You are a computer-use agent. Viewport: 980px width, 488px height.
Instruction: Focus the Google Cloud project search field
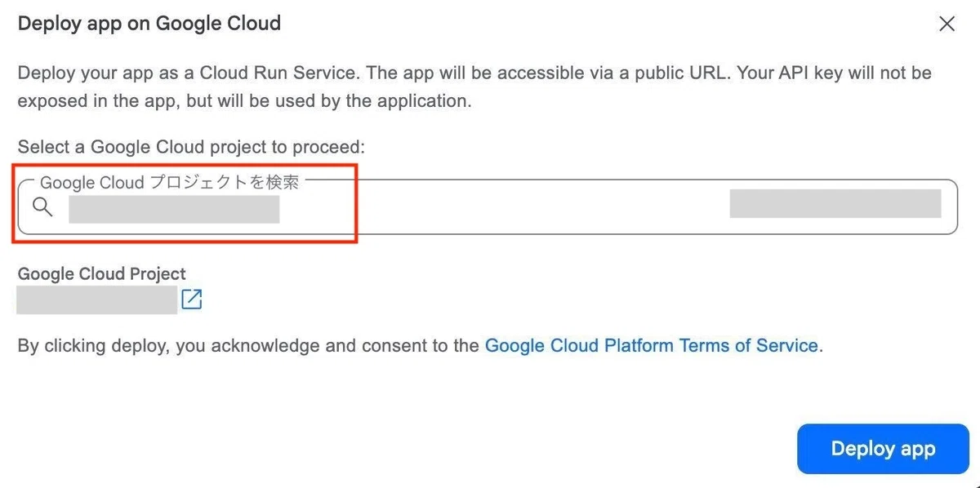click(x=488, y=207)
